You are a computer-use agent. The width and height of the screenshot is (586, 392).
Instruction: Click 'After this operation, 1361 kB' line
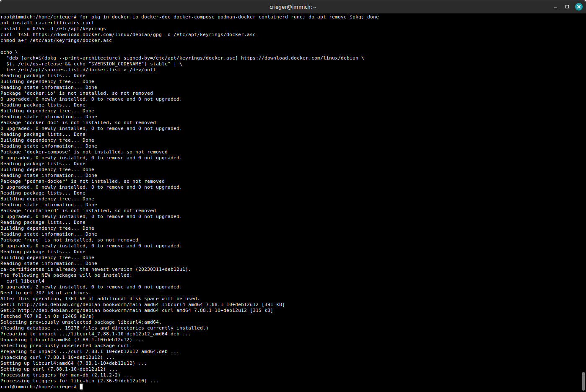point(100,299)
